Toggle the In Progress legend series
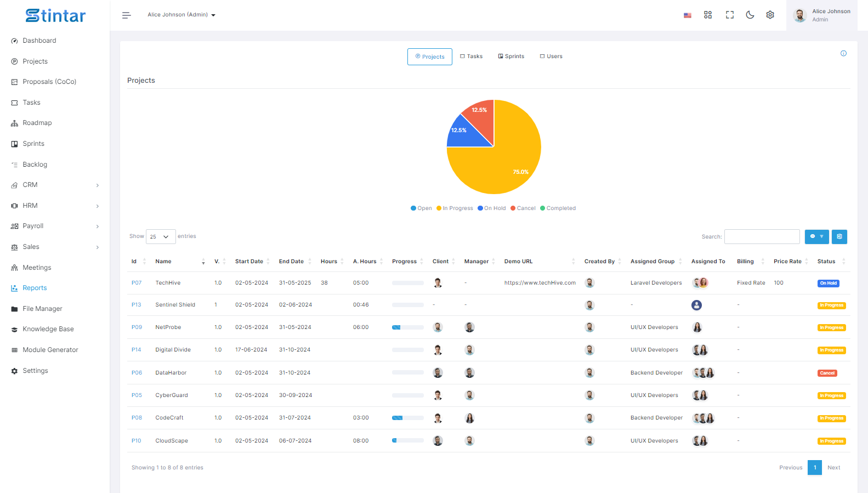 point(455,208)
